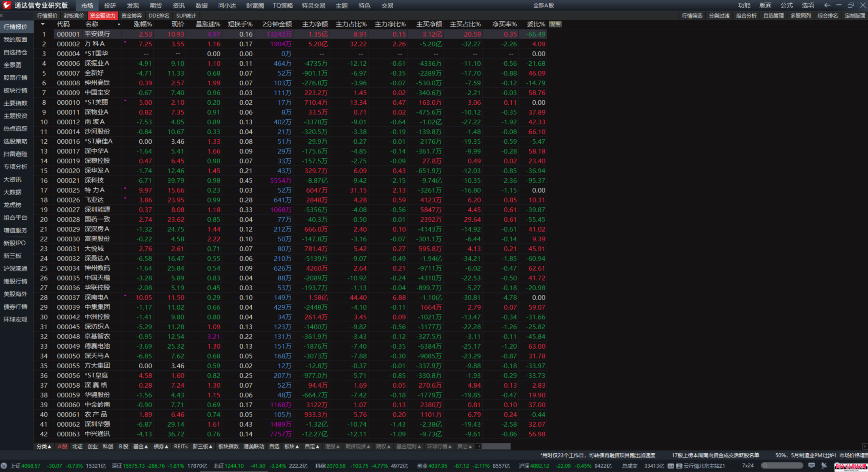
Task: Click the 说明 button beside column headers
Action: [x=555, y=24]
